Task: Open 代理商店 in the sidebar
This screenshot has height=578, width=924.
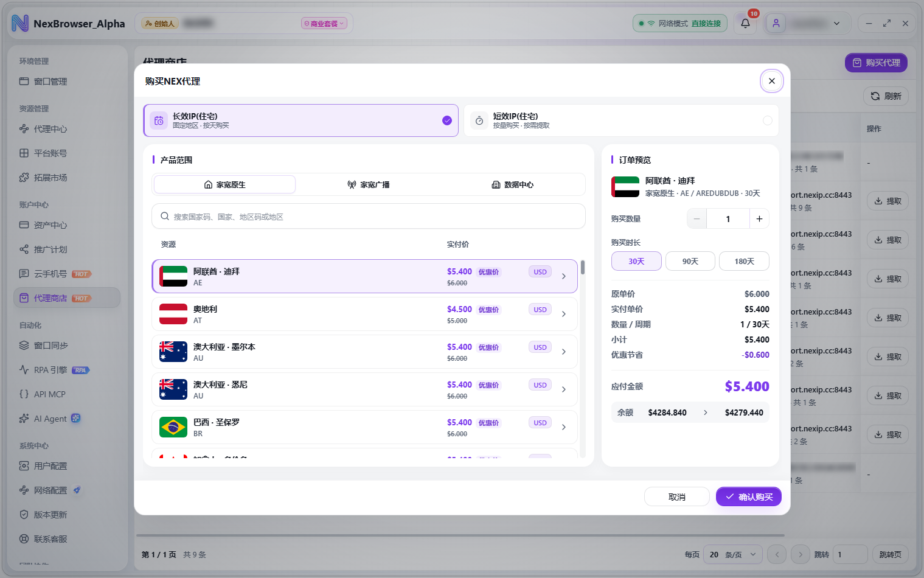Action: [x=67, y=298]
